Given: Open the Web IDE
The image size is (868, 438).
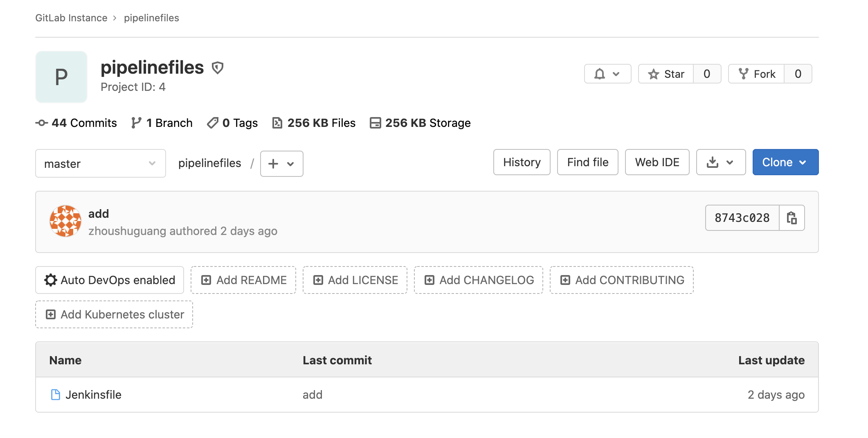Looking at the screenshot, I should (657, 163).
